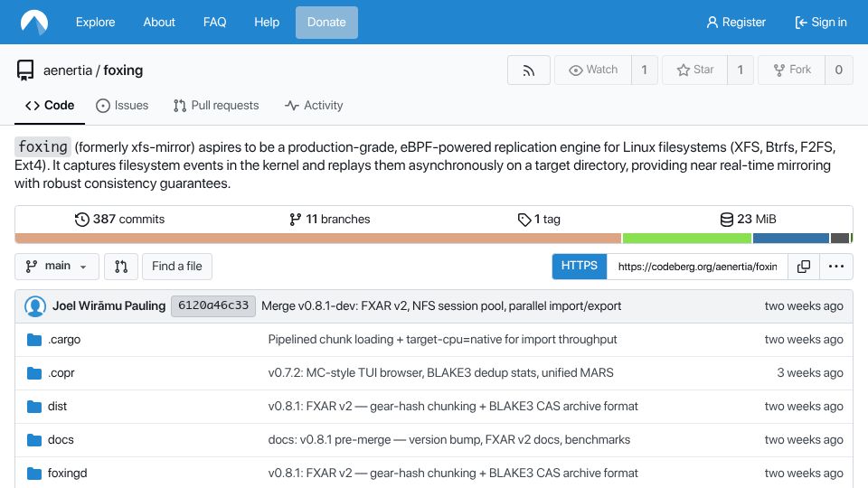Click the branch icon beside 11 branches

(x=295, y=220)
